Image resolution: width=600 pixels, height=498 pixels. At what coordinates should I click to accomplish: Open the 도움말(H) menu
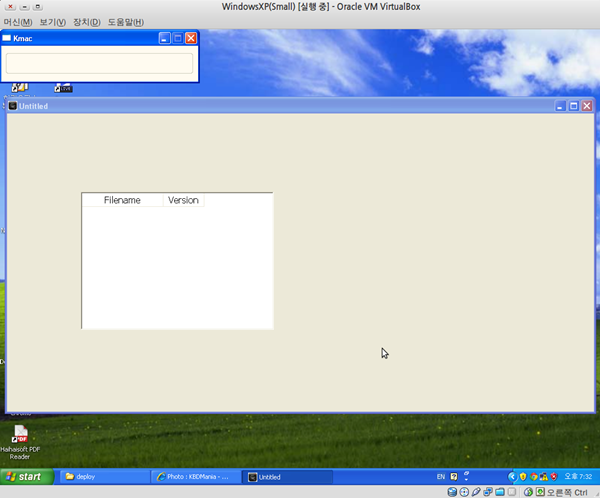click(x=126, y=22)
